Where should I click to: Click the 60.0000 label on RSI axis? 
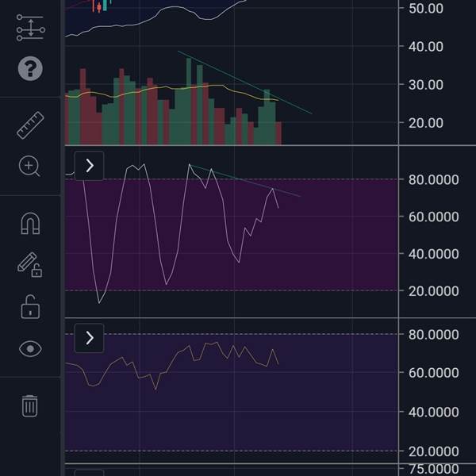(433, 373)
